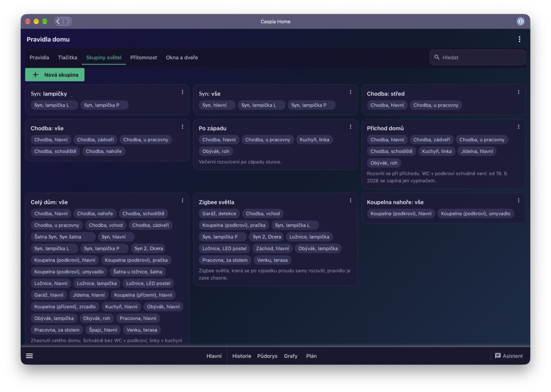Open the Přítomnost tab
The width and height of the screenshot is (551, 392).
[x=144, y=57]
